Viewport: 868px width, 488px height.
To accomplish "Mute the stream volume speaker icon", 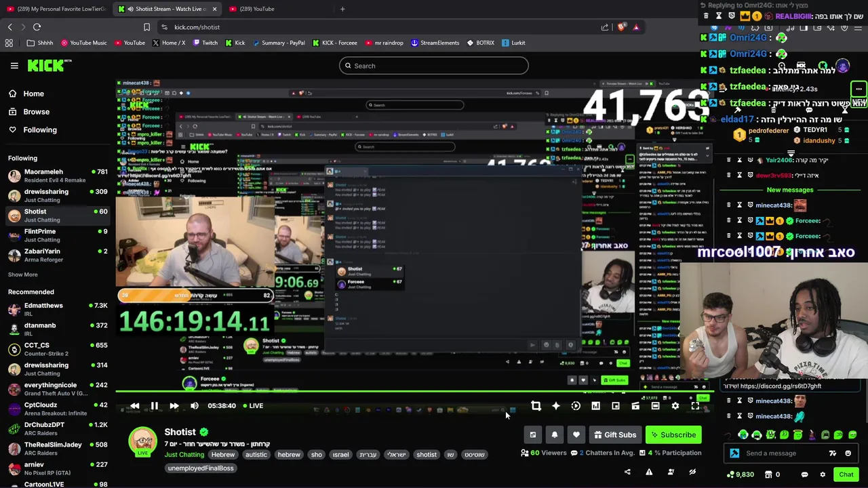I will pyautogui.click(x=195, y=406).
